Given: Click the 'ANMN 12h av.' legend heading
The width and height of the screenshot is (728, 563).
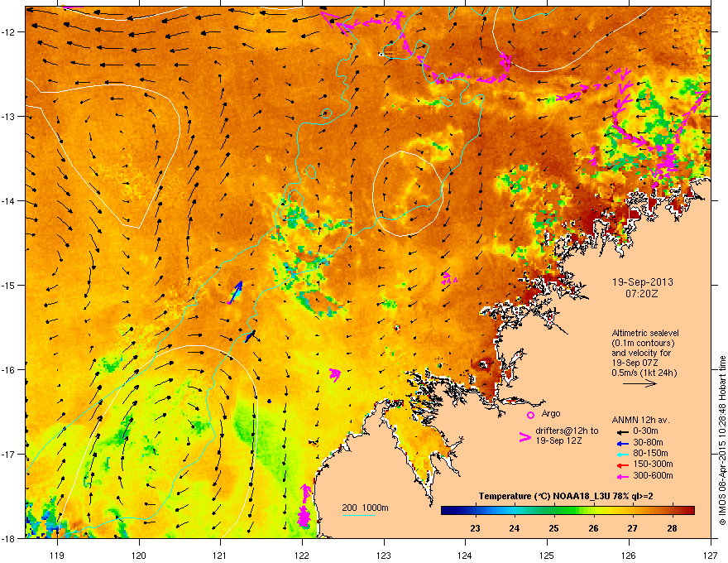Looking at the screenshot, I should [x=640, y=420].
